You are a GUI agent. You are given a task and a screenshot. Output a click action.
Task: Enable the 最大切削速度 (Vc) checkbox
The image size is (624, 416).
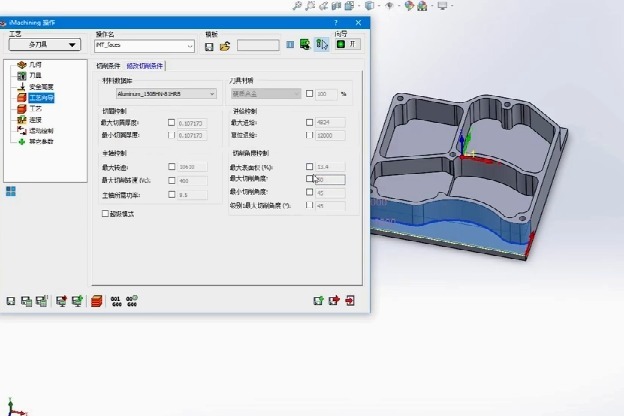coord(172,180)
